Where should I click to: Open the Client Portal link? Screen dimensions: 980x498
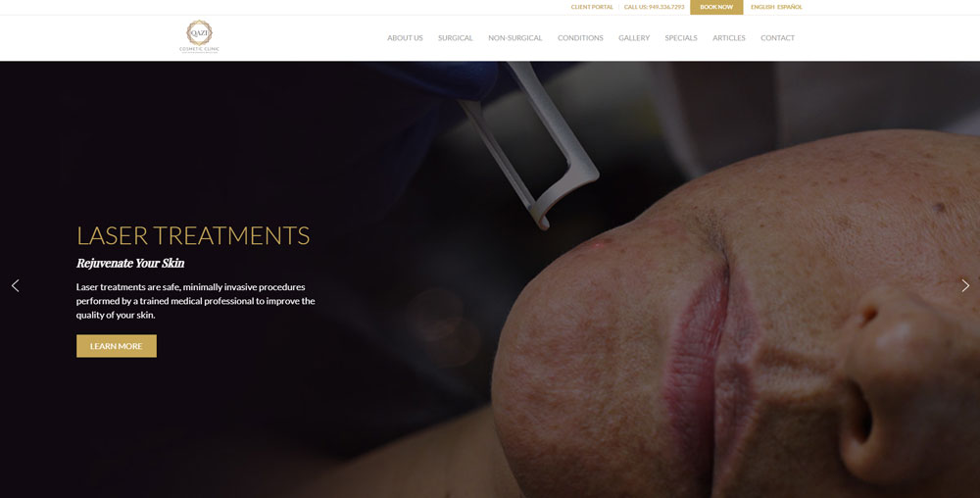pos(592,8)
